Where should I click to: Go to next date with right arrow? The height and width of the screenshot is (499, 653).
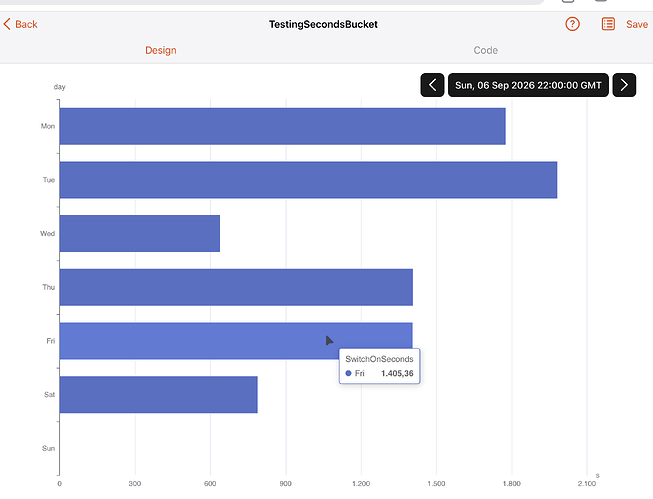click(x=624, y=85)
